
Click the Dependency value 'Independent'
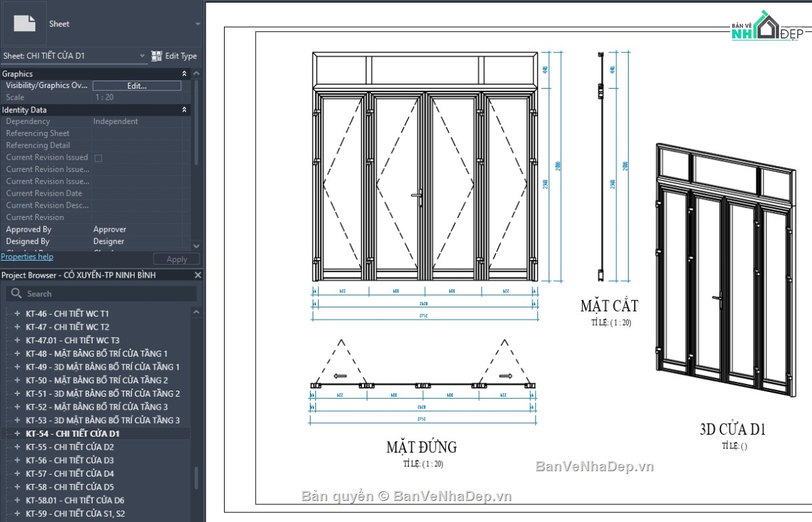point(116,122)
